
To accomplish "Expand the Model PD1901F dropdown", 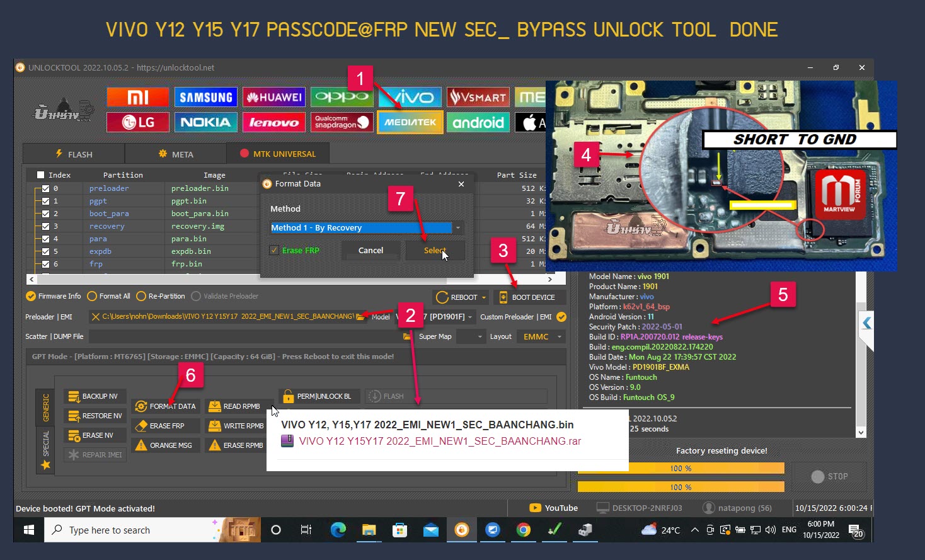I will (x=470, y=317).
